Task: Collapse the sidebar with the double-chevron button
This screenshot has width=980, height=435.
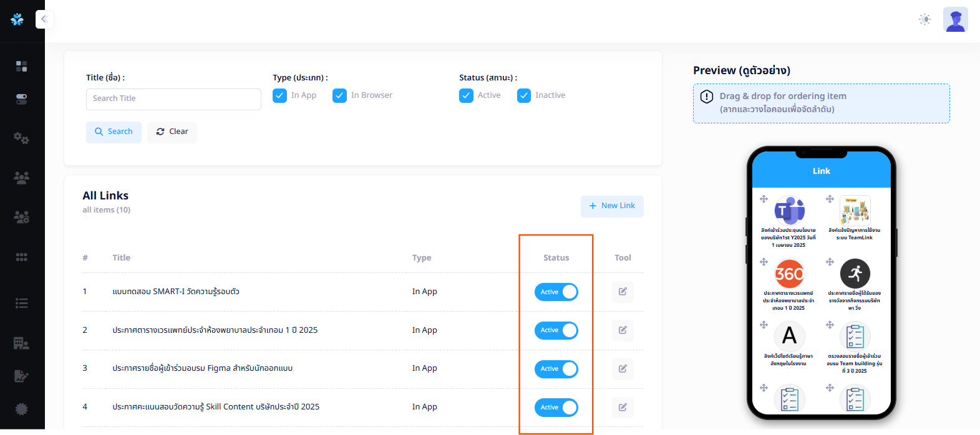Action: pyautogui.click(x=44, y=19)
